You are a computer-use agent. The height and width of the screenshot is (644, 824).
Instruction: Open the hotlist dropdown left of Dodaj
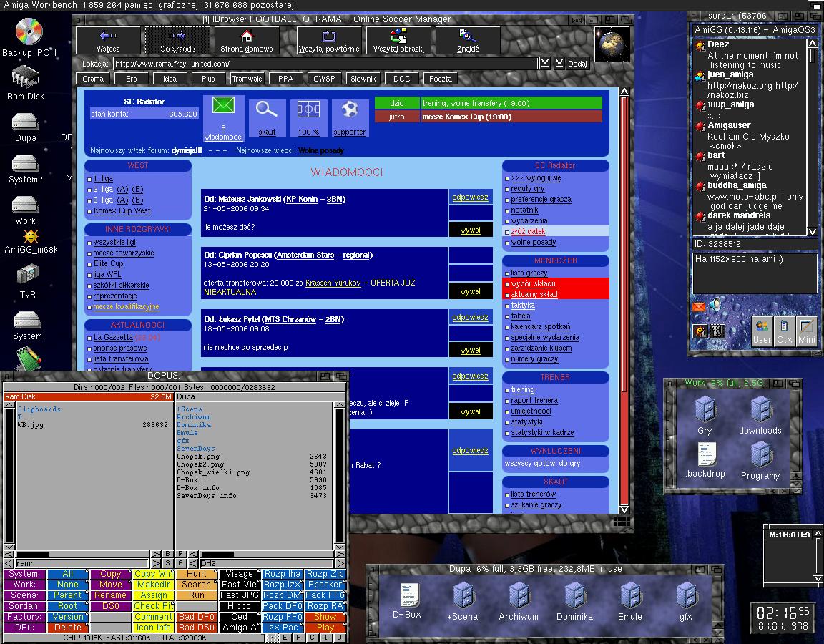click(x=559, y=64)
